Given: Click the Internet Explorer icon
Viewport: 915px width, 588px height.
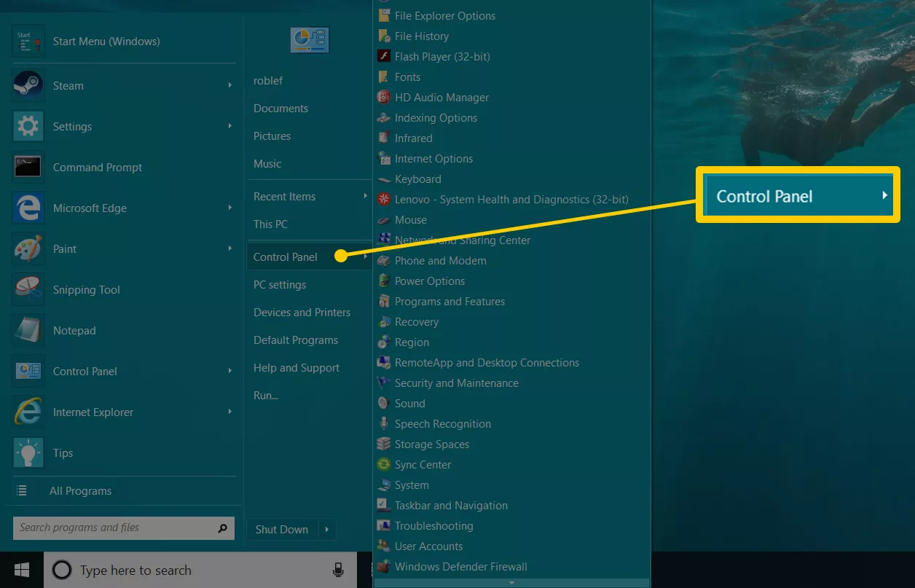Looking at the screenshot, I should coord(28,412).
